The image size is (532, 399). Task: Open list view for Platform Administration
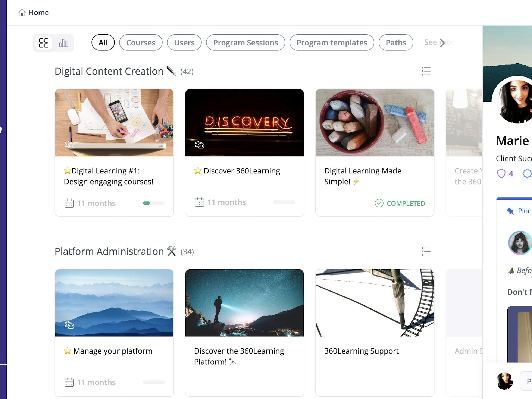pyautogui.click(x=426, y=251)
